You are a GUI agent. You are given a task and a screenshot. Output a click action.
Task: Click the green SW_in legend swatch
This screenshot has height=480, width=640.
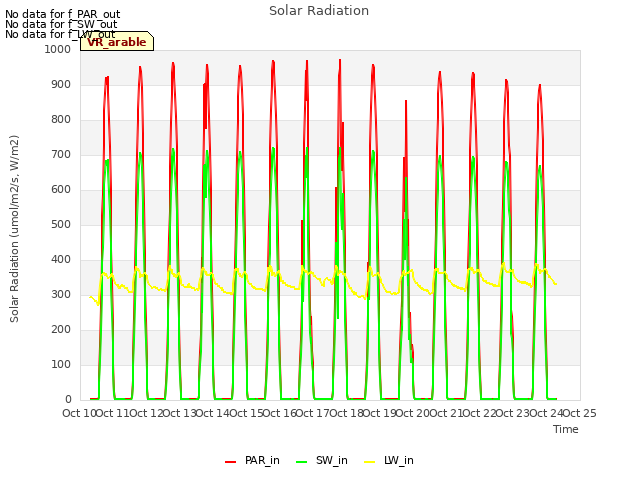[x=301, y=462]
